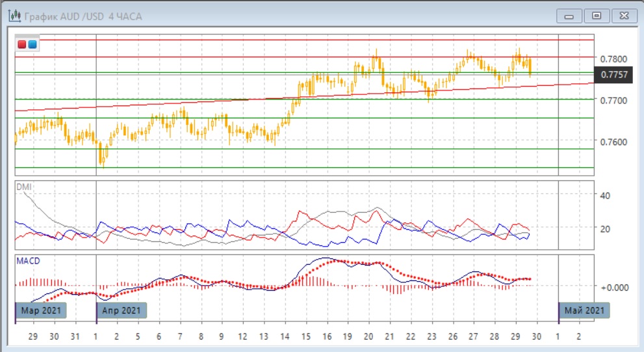
Task: Click the current price label 0.7757
Action: coord(614,75)
